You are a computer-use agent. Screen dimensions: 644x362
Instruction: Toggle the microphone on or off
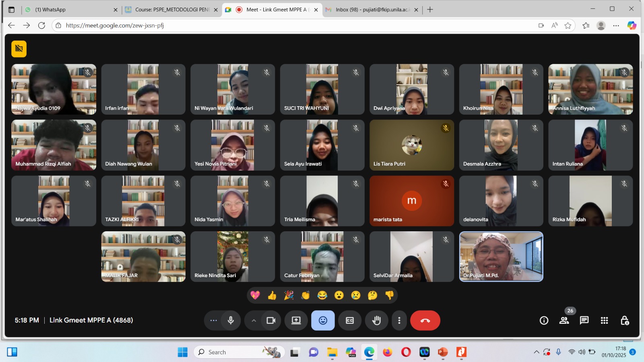coord(231,321)
